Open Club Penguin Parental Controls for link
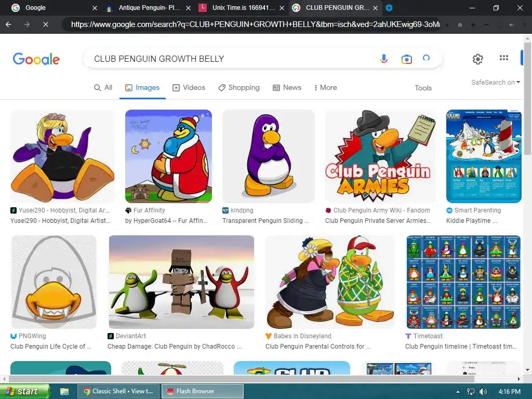Image resolution: width=532 pixels, height=399 pixels. tap(318, 347)
